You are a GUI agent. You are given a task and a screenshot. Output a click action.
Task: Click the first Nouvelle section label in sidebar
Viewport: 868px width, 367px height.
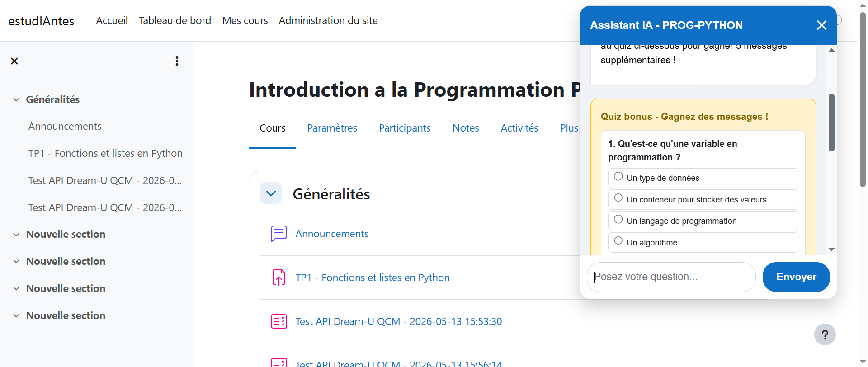pos(66,235)
